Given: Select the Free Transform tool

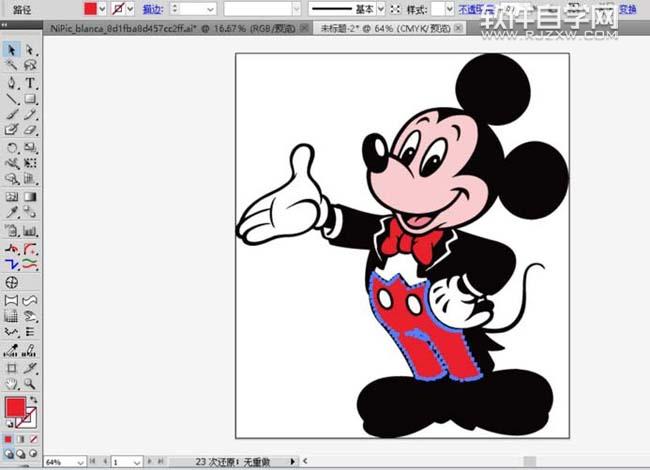Looking at the screenshot, I should [x=30, y=163].
